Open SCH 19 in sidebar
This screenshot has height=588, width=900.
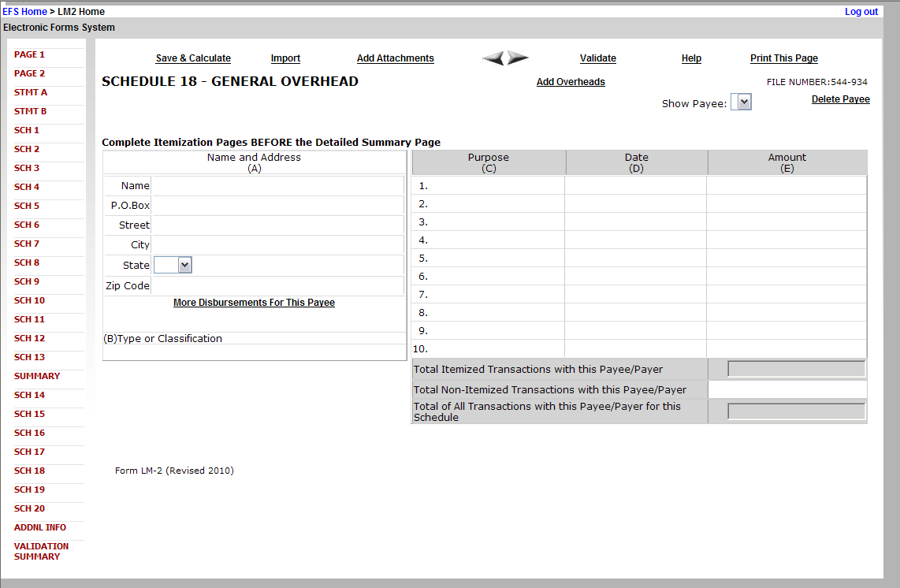coord(29,490)
